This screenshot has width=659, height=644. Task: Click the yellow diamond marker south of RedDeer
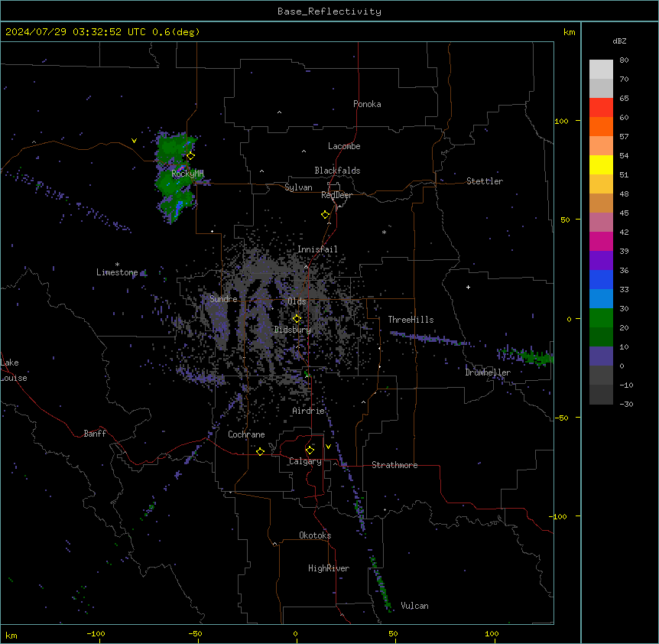pyautogui.click(x=326, y=215)
